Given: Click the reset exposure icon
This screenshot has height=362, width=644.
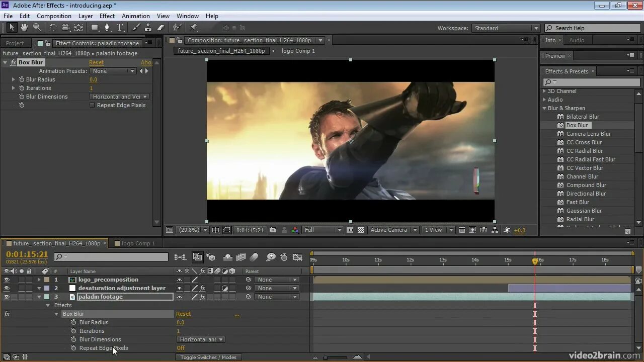Looking at the screenshot, I should (507, 230).
